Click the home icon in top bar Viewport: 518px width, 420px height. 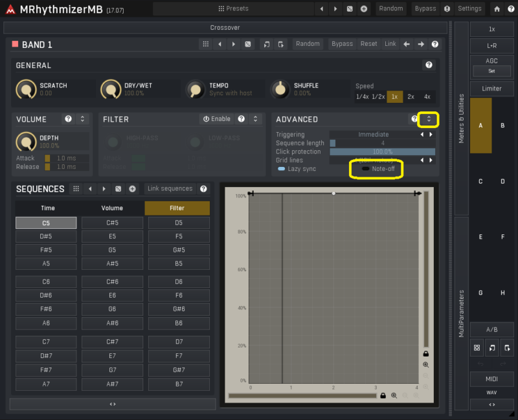click(497, 8)
